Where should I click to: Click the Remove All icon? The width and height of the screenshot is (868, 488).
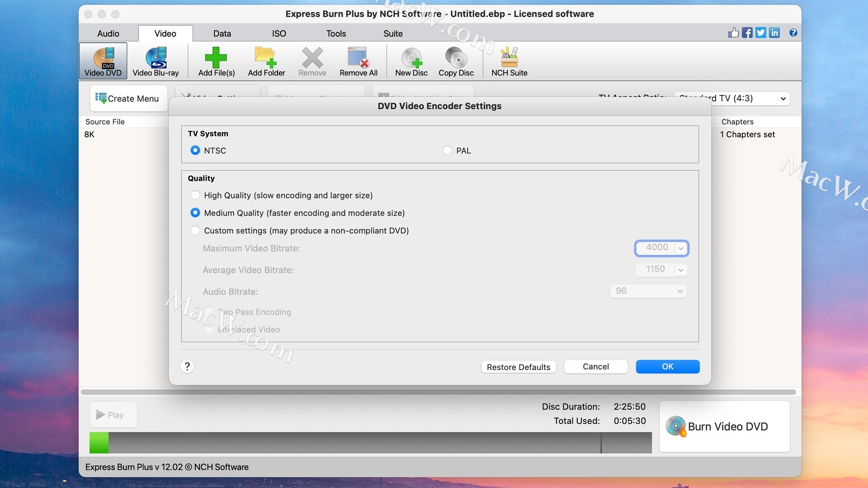(358, 61)
